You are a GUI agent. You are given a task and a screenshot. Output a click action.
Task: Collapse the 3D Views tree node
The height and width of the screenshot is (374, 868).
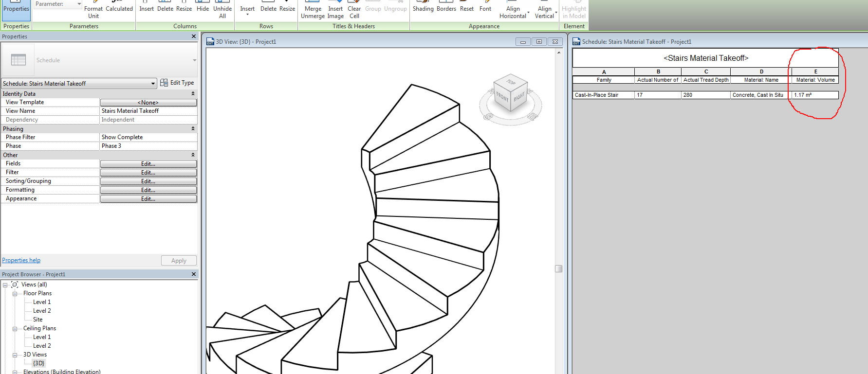click(15, 355)
